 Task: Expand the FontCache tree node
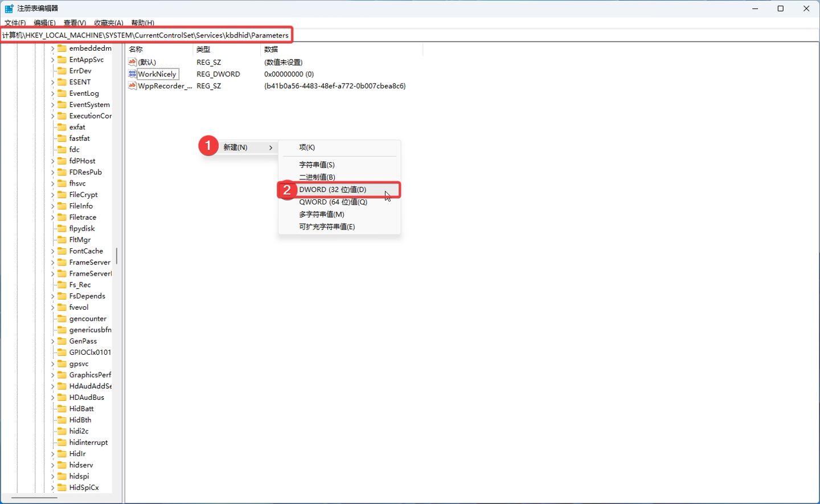pos(52,251)
